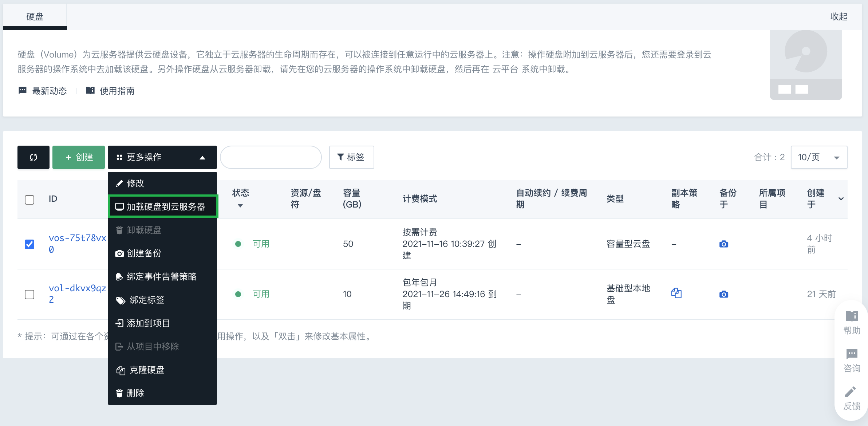Click the disabled 从项目中移除 entry
The width and height of the screenshot is (868, 426).
[162, 346]
